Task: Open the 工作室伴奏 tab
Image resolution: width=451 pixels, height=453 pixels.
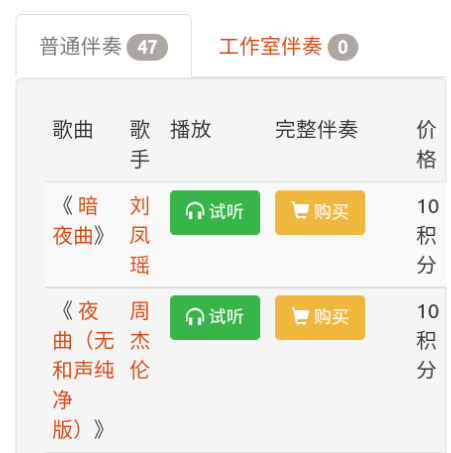Action: [x=288, y=46]
